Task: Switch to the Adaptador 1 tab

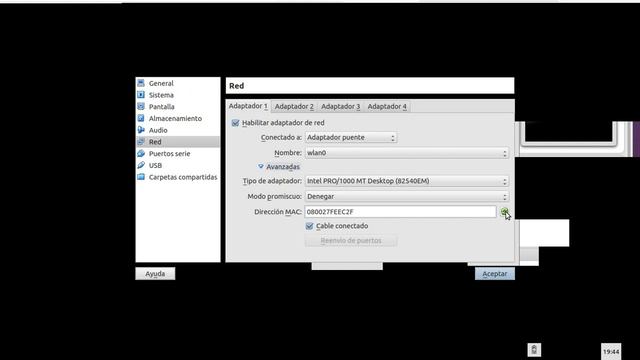Action: (x=248, y=106)
